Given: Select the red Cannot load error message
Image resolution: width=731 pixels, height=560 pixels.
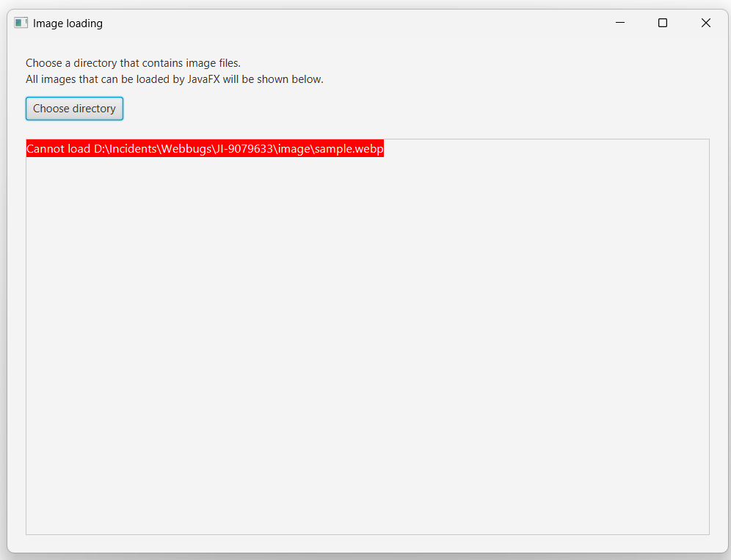Looking at the screenshot, I should pos(205,149).
